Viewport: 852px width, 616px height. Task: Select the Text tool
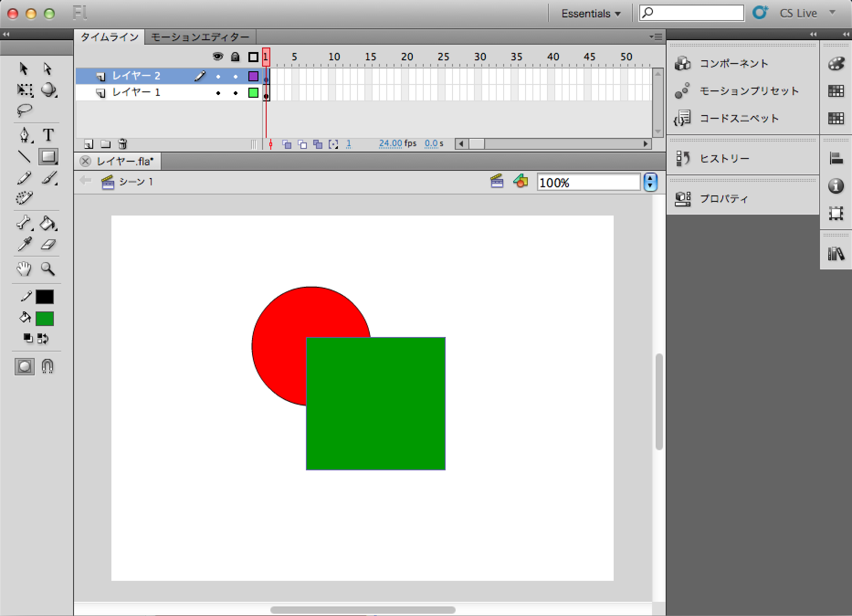pyautogui.click(x=48, y=135)
